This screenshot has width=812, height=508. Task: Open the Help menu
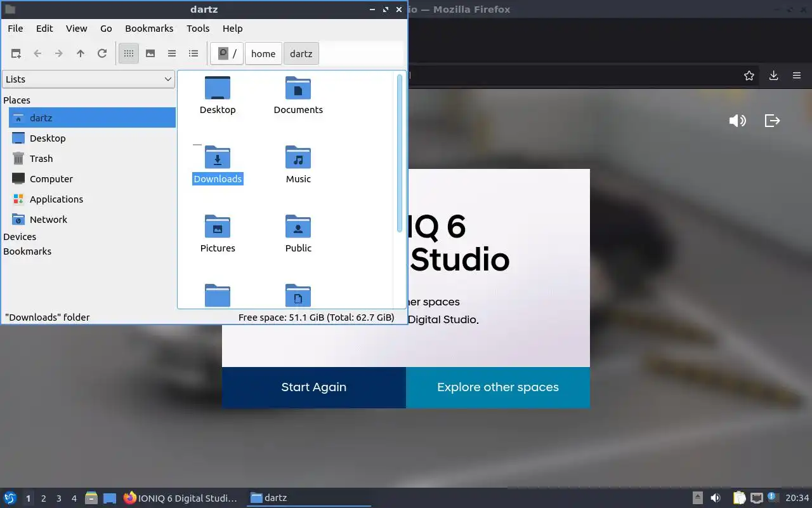point(233,29)
